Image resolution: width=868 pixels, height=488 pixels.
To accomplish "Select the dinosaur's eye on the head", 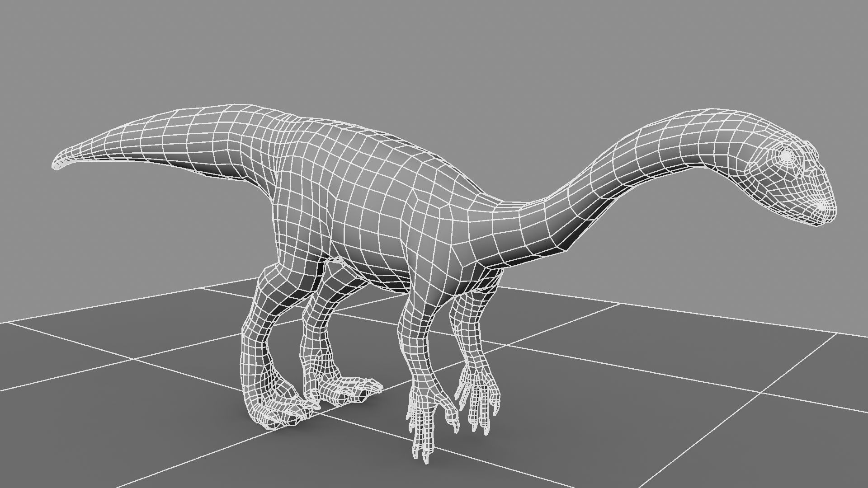I will (x=787, y=156).
